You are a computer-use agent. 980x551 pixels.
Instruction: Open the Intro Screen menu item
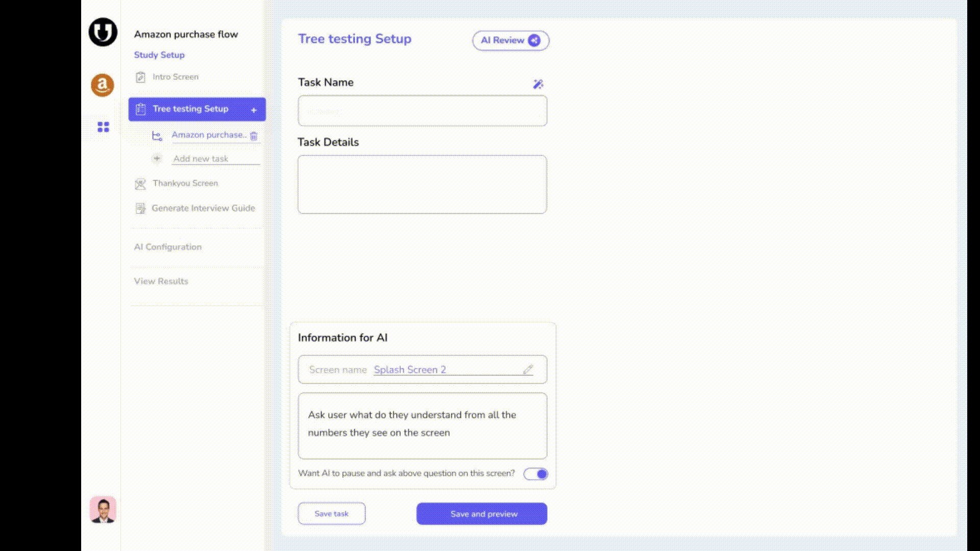pyautogui.click(x=175, y=77)
